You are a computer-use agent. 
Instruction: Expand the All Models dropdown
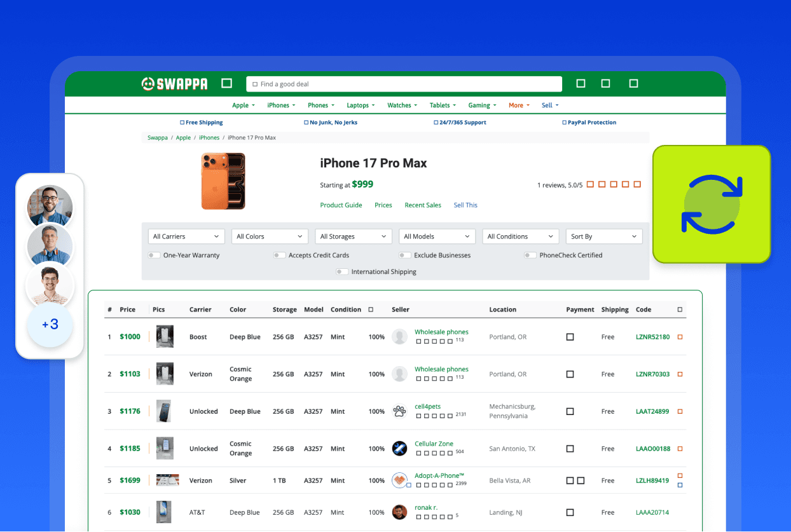(437, 236)
